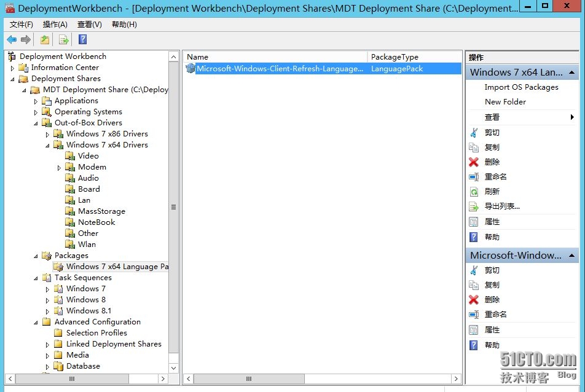
Task: Click the export list icon in the actions pane
Action: tap(474, 206)
